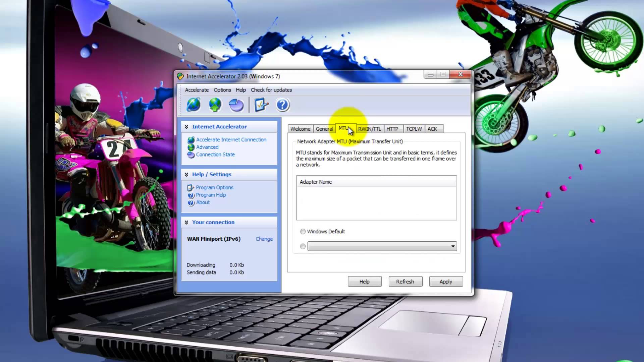Open the Check for updates menu
Image resolution: width=644 pixels, height=362 pixels.
(x=271, y=90)
